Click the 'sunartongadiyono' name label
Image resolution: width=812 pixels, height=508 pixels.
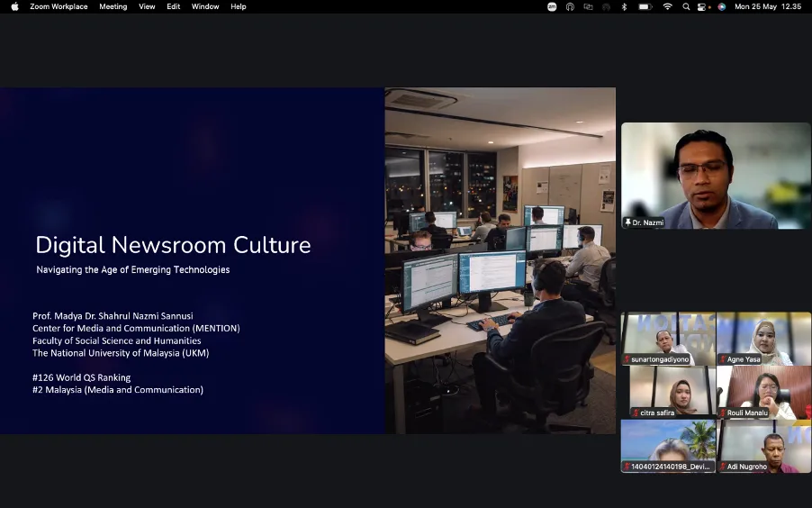660,359
